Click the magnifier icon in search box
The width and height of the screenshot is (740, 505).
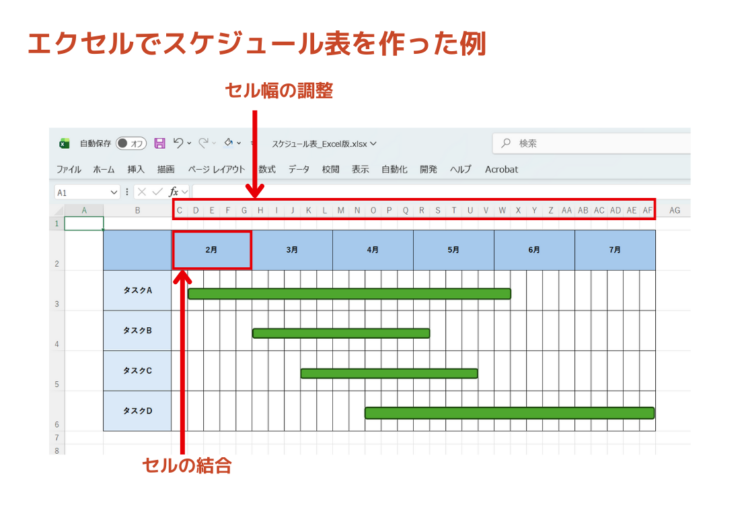(506, 143)
